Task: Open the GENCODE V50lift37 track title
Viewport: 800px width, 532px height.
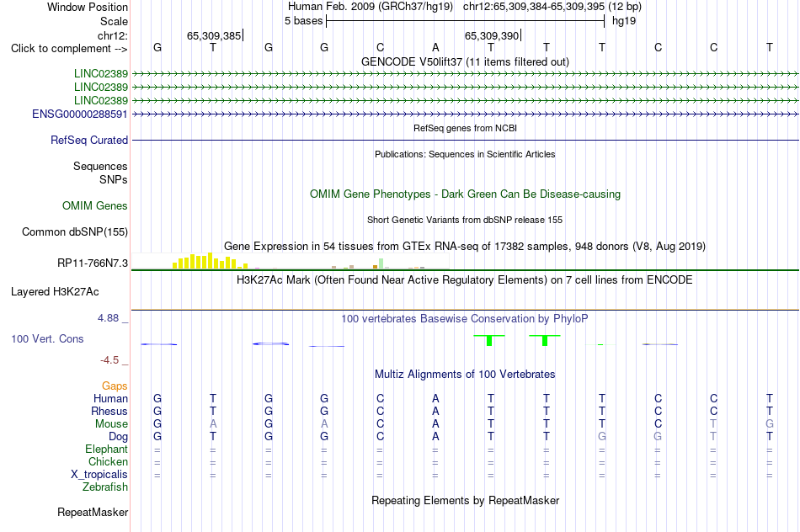Action: 465,61
